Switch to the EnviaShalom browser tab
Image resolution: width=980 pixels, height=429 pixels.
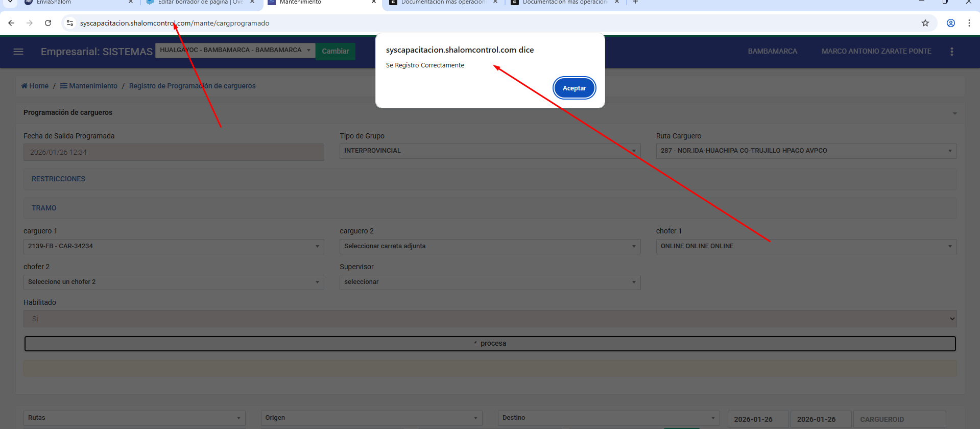[x=77, y=2]
